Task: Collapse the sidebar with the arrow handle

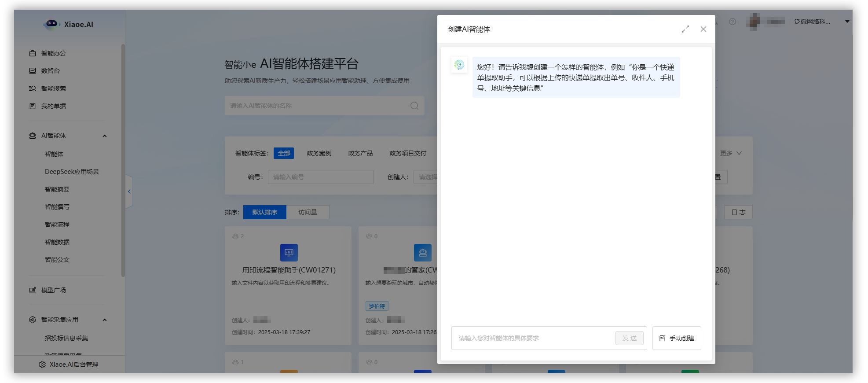Action: point(129,191)
